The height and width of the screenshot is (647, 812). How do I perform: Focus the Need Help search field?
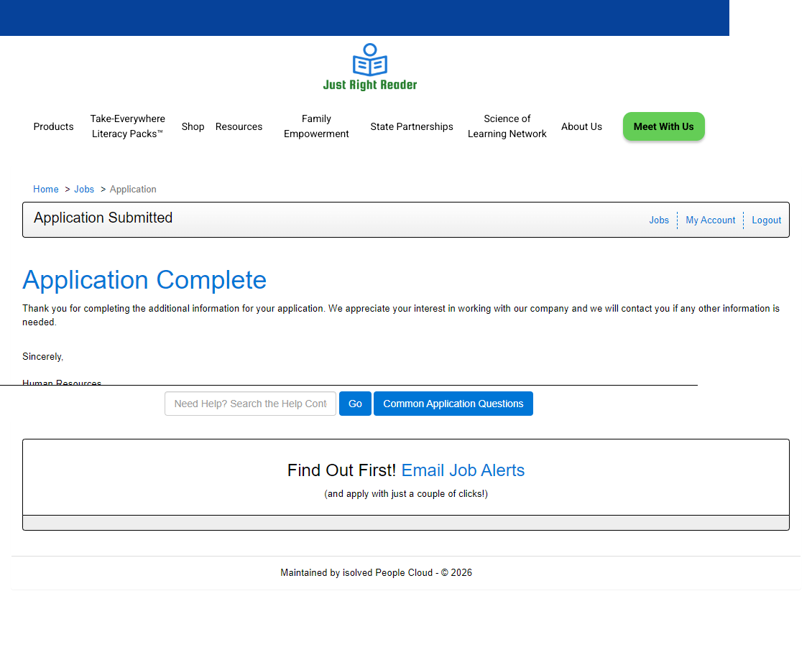coord(250,404)
